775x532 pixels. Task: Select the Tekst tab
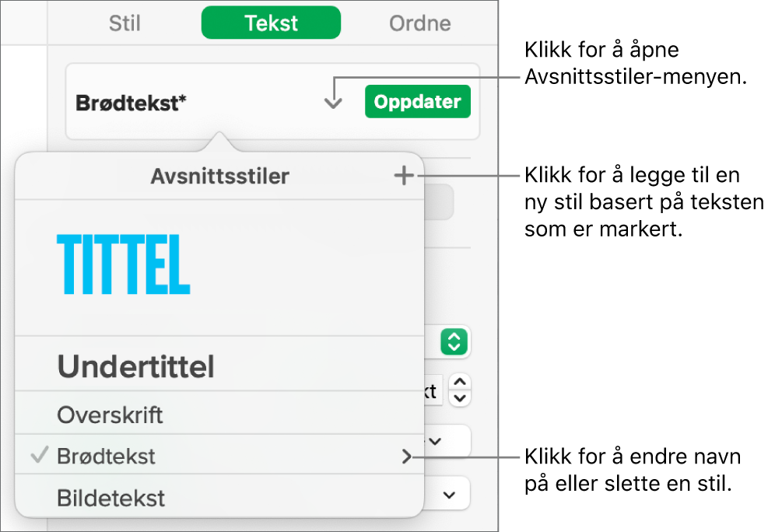(271, 23)
